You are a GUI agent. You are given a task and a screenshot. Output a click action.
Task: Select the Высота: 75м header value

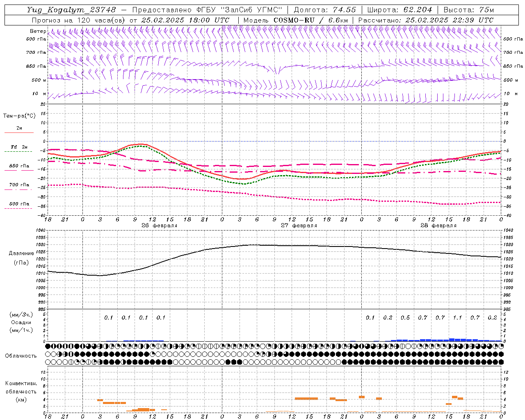pos(469,10)
